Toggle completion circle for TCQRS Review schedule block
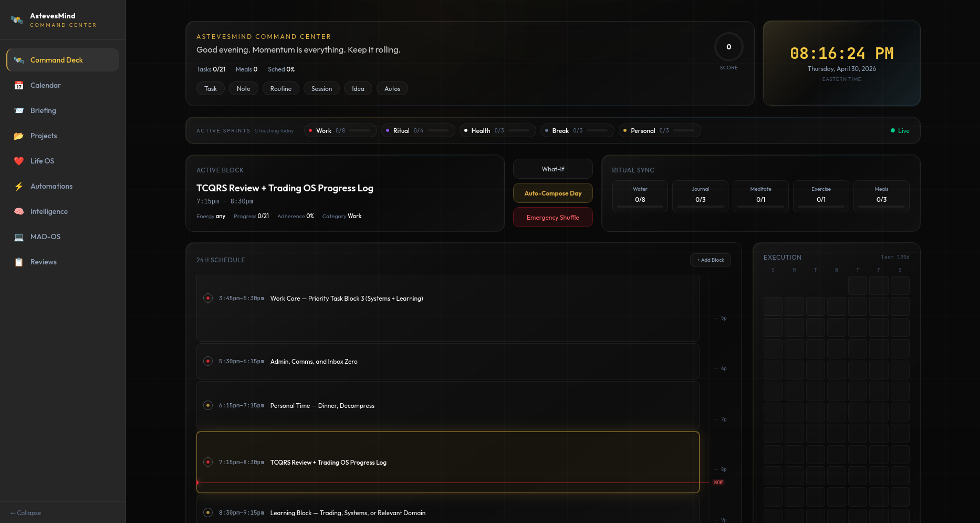This screenshot has width=980, height=523. pos(208,463)
